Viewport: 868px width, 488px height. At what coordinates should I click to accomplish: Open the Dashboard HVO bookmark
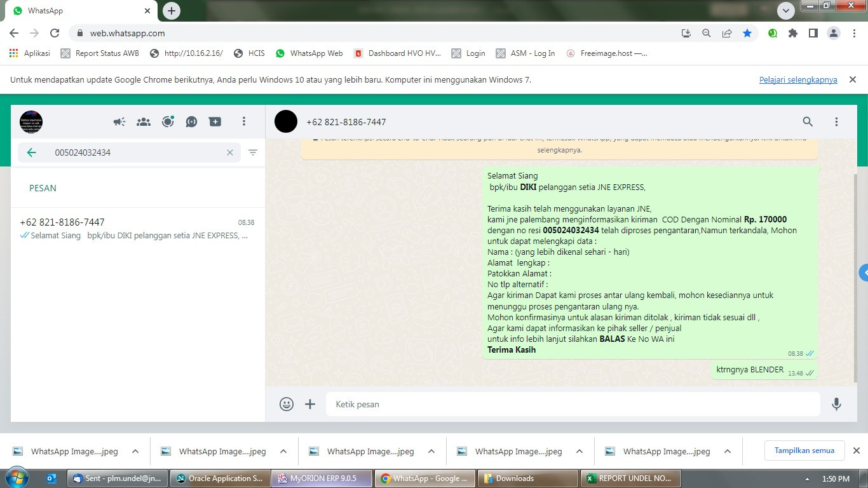coord(397,53)
